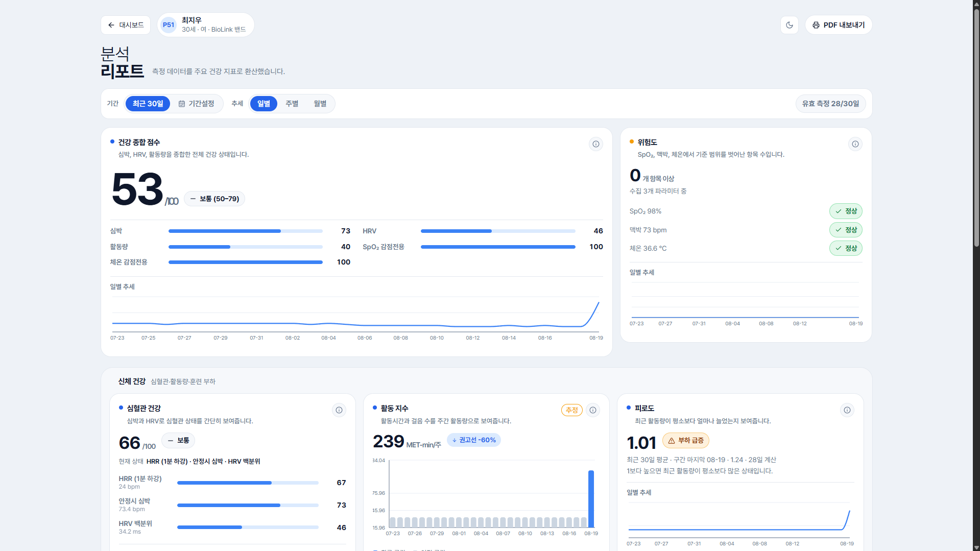Image resolution: width=980 pixels, height=551 pixels.
Task: Export report with PDF 내보내기
Action: [x=839, y=25]
